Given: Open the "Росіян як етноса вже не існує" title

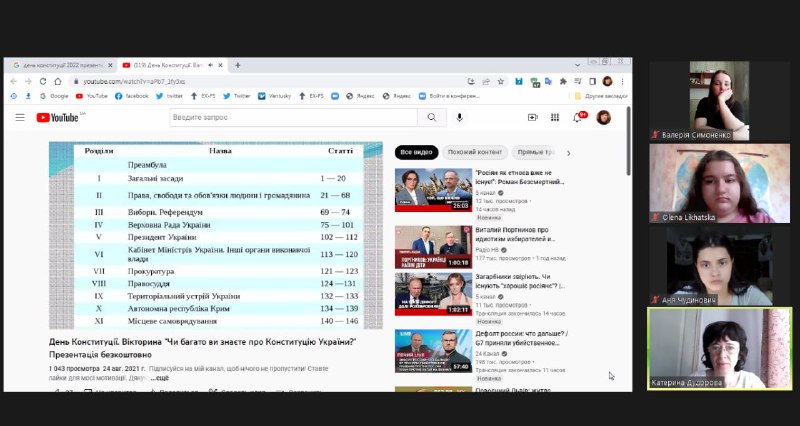Looking at the screenshot, I should pyautogui.click(x=520, y=177).
